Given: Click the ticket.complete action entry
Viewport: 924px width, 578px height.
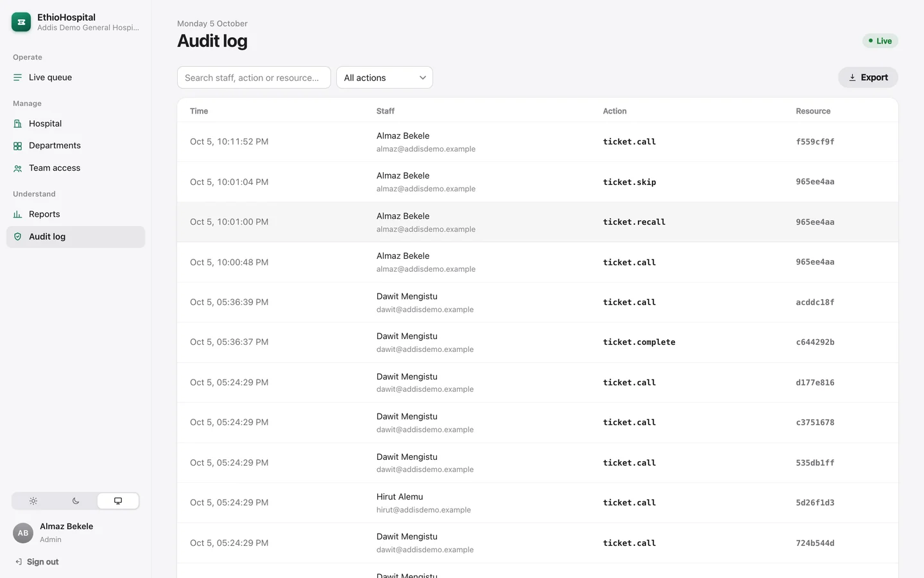Looking at the screenshot, I should [x=639, y=342].
